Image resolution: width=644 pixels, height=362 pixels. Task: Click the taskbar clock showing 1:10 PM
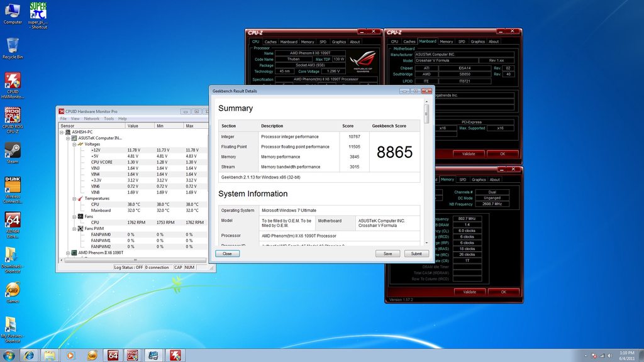627,356
